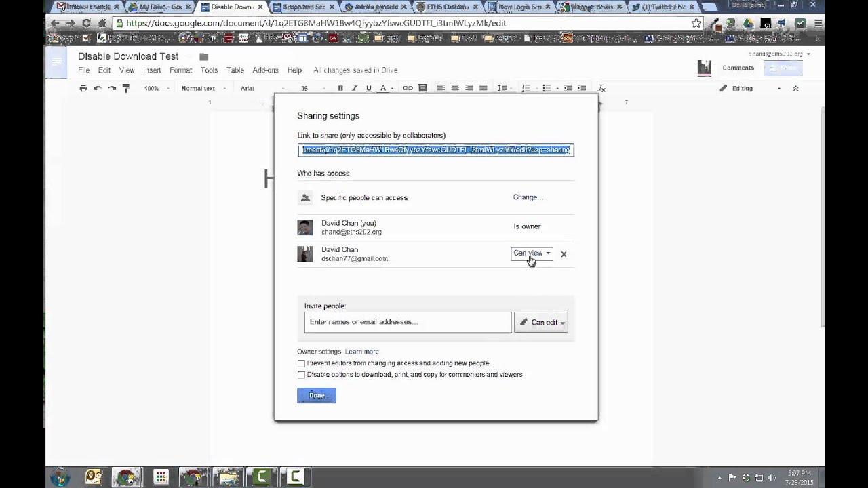Click the Disable Download Test document title
The height and width of the screenshot is (488, 868).
tap(128, 56)
